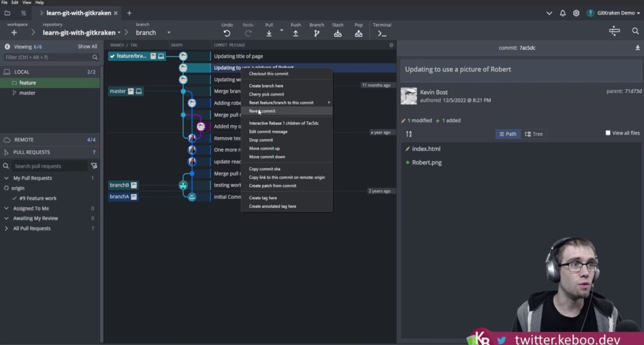Choose Cherry pick commit menu entry

pos(267,94)
